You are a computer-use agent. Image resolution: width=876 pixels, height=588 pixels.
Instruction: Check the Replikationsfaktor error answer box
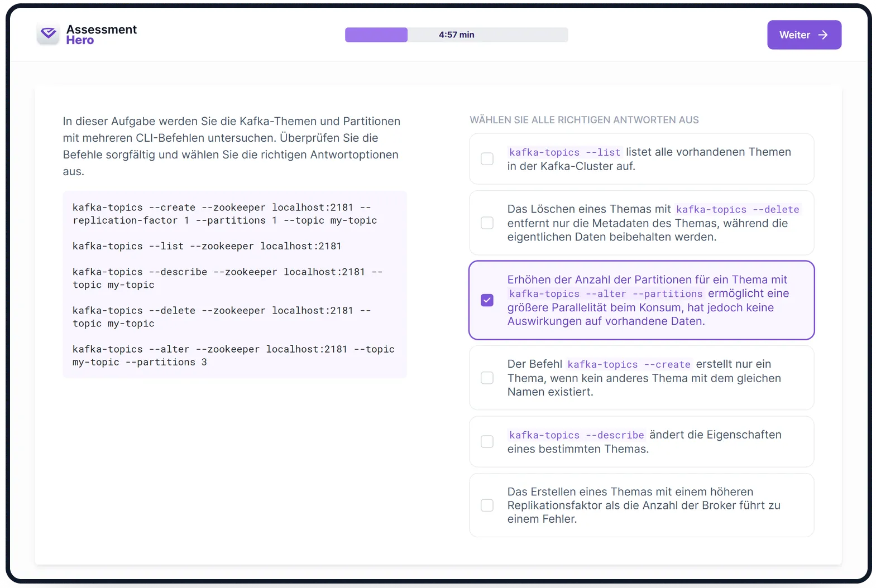click(x=487, y=505)
